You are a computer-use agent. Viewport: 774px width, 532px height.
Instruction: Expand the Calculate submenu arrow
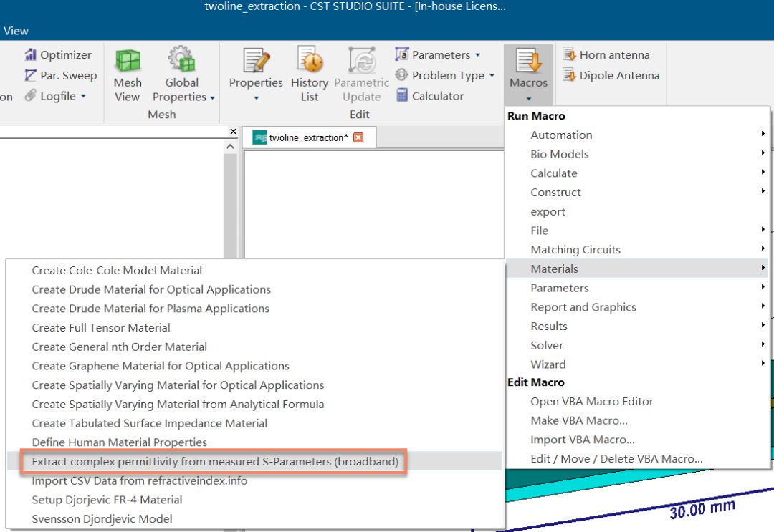point(763,173)
